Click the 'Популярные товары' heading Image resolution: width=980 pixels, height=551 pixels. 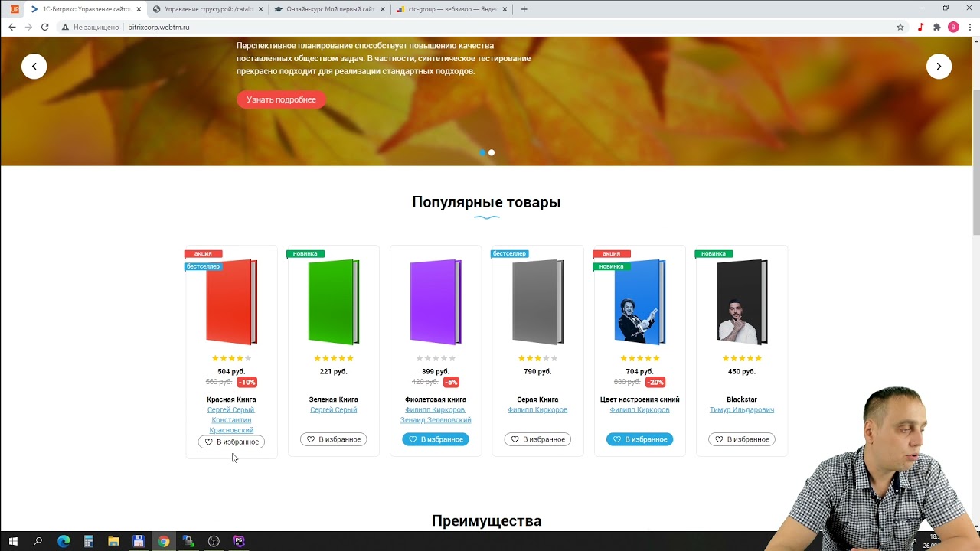click(486, 202)
